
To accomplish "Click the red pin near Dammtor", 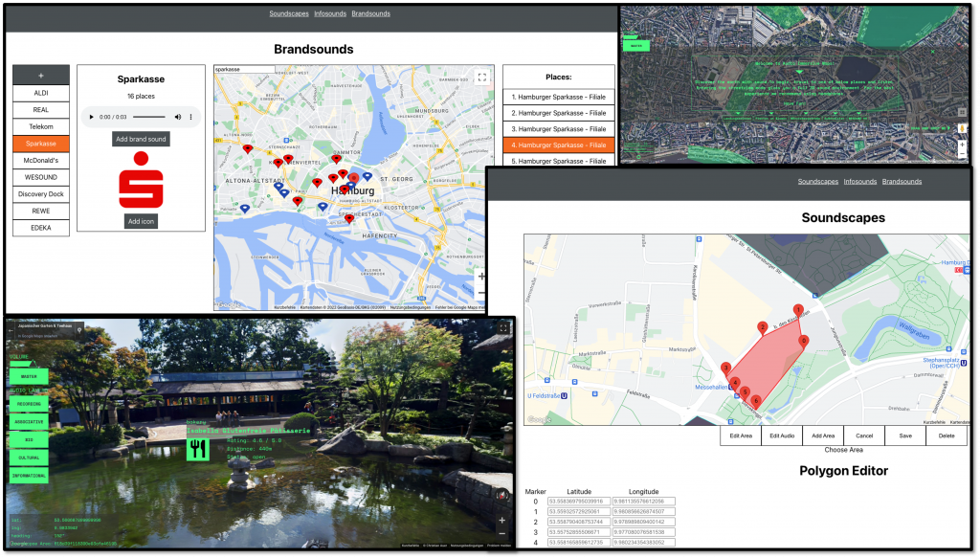I will (x=336, y=158).
